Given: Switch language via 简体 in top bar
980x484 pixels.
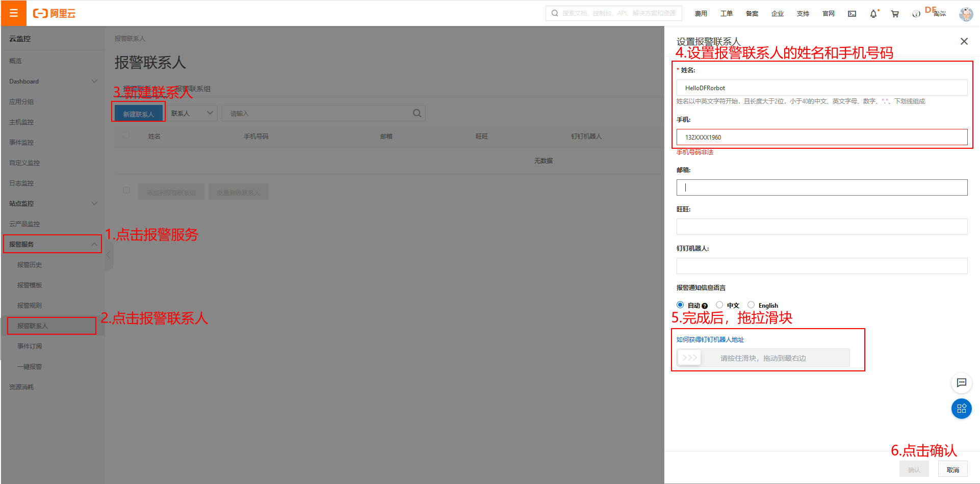Looking at the screenshot, I should point(940,14).
